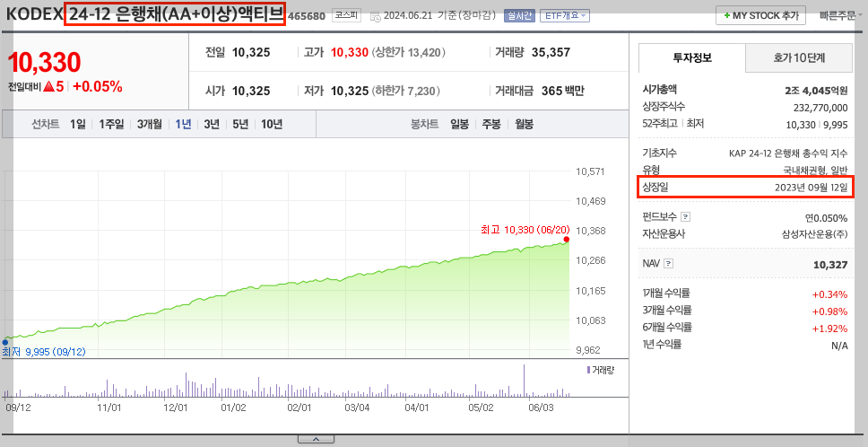Select the 1주일 line chart period
868x447 pixels.
[111, 124]
